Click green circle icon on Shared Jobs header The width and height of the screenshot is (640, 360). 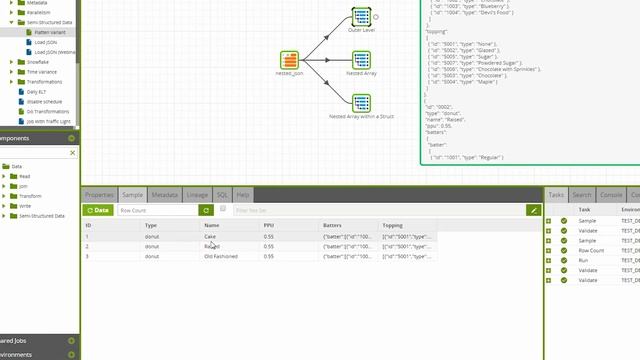71,340
